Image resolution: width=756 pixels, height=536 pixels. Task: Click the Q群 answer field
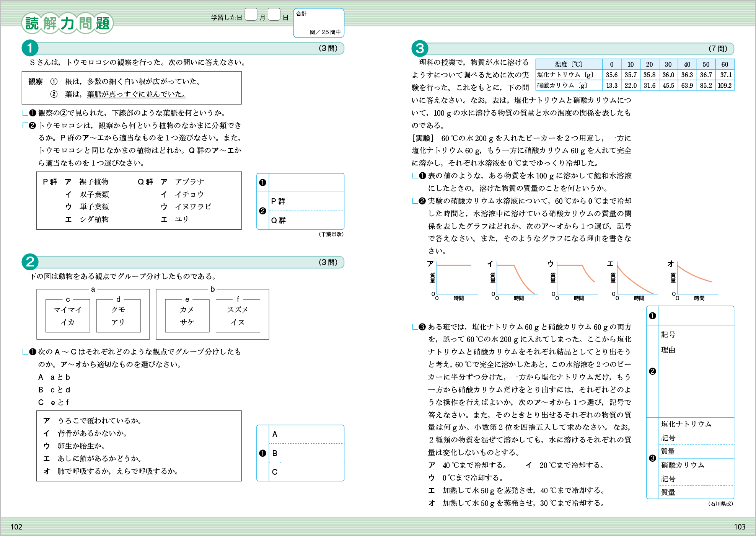306,220
